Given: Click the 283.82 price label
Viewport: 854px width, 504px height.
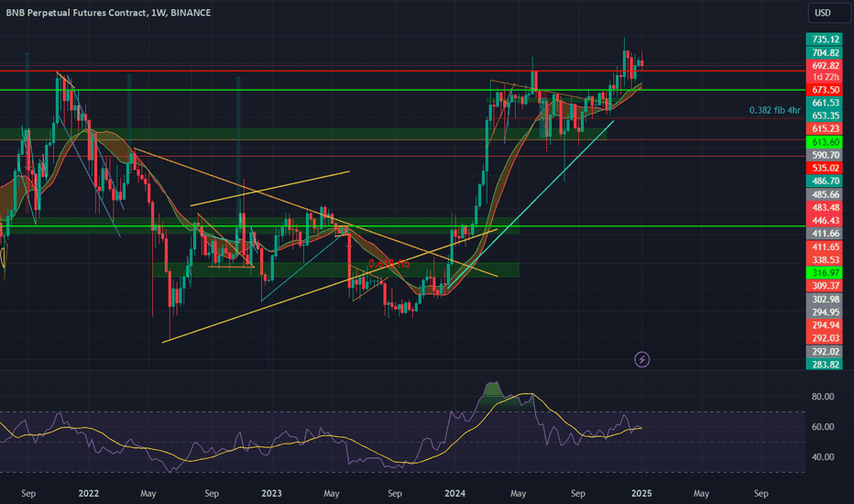Looking at the screenshot, I should [825, 365].
